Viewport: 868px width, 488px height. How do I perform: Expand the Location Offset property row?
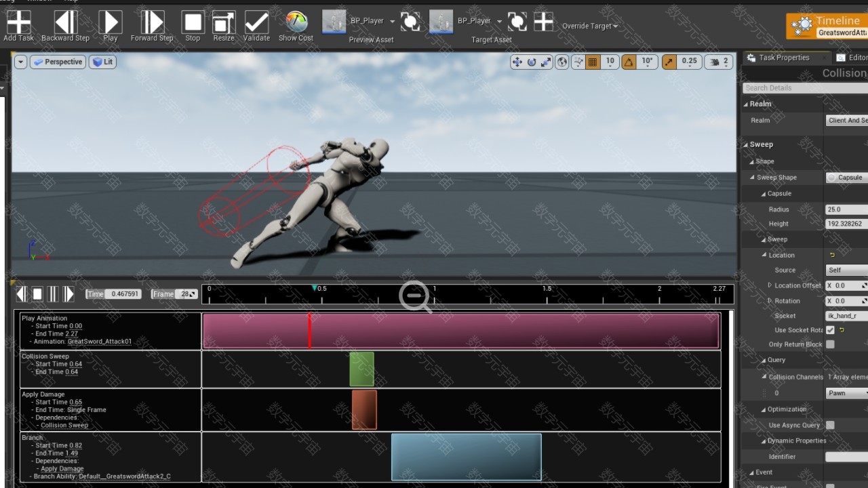click(x=770, y=285)
